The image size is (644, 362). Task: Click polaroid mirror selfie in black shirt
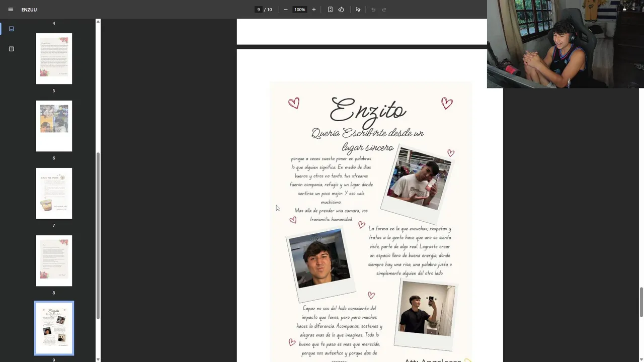pos(427,314)
